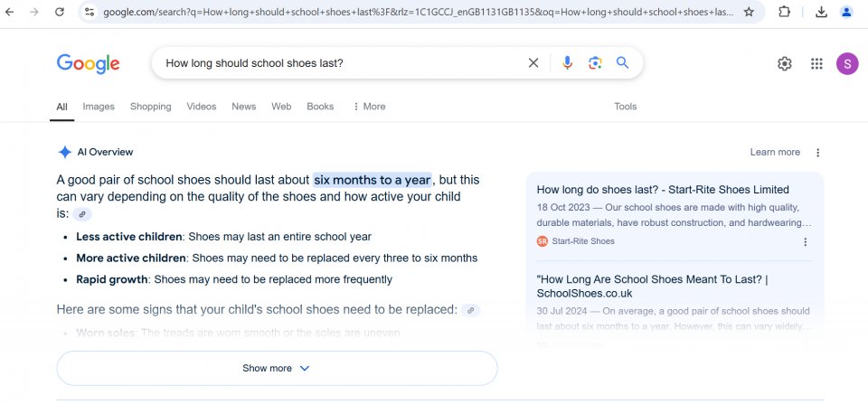The width and height of the screenshot is (868, 404).
Task: Open the browser extensions puzzle icon
Action: (785, 12)
